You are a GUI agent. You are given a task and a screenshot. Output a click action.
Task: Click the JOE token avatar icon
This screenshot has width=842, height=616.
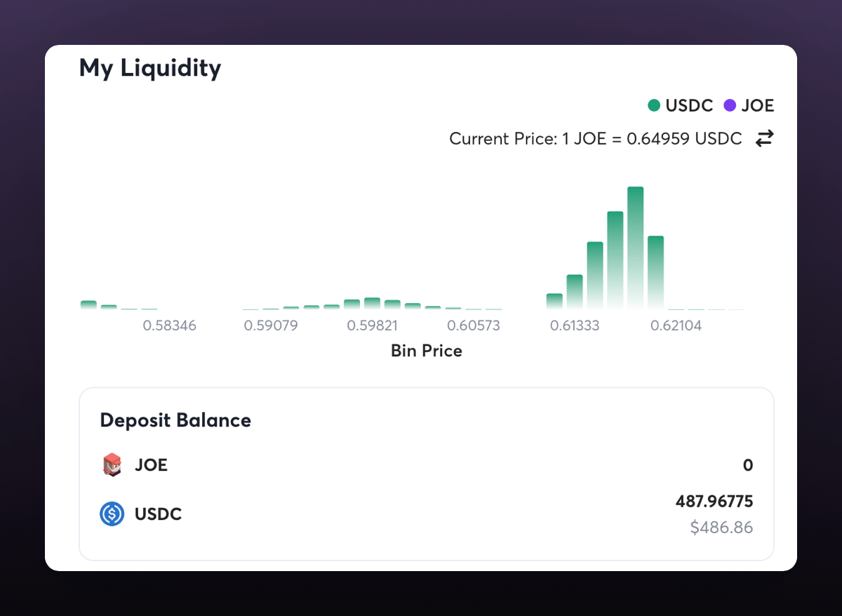[x=112, y=464]
